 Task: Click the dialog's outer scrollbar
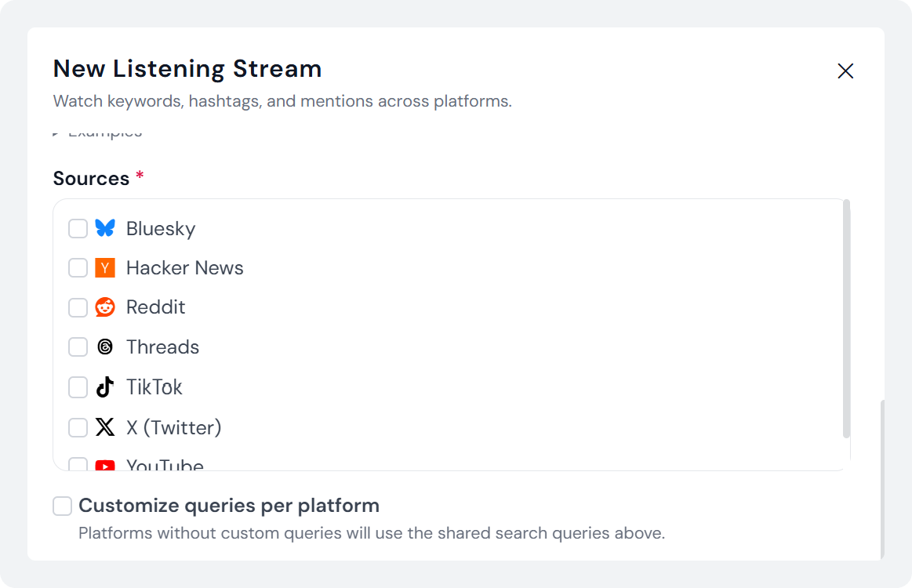click(882, 479)
